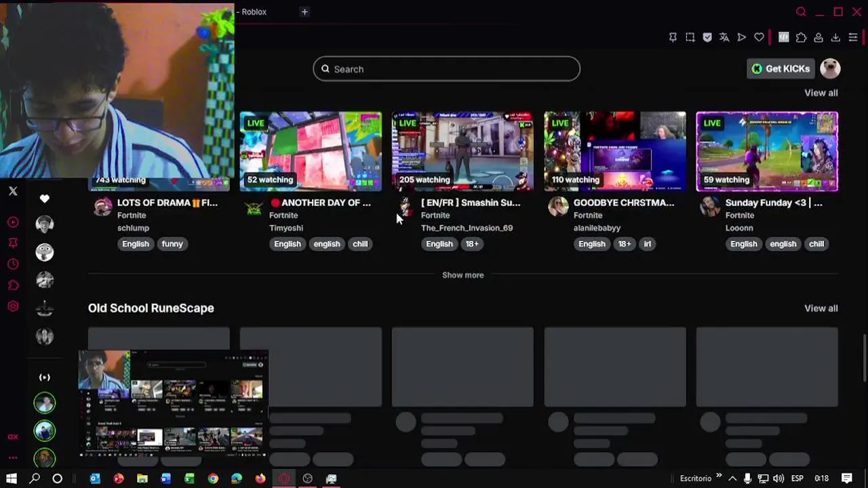This screenshot has width=868, height=488.
Task: Expand Fortnite list with Show more
Action: coord(463,275)
